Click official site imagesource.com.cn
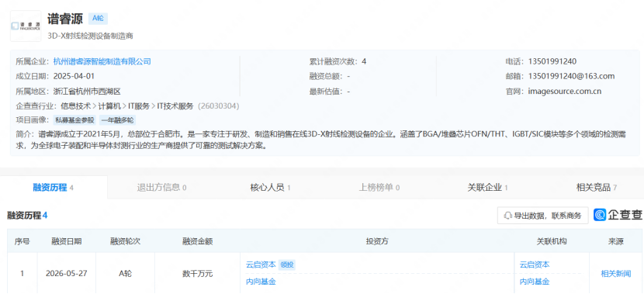The width and height of the screenshot is (644, 294). pos(564,92)
